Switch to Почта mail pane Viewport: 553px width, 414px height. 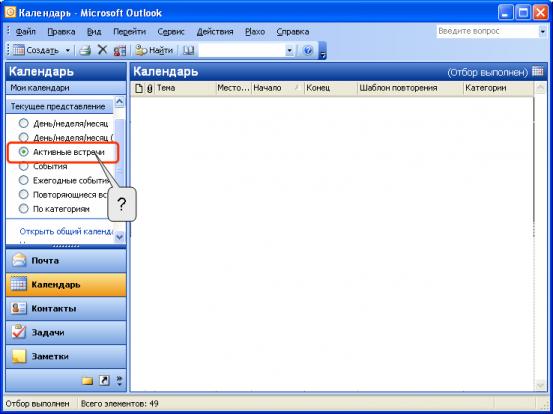click(66, 261)
